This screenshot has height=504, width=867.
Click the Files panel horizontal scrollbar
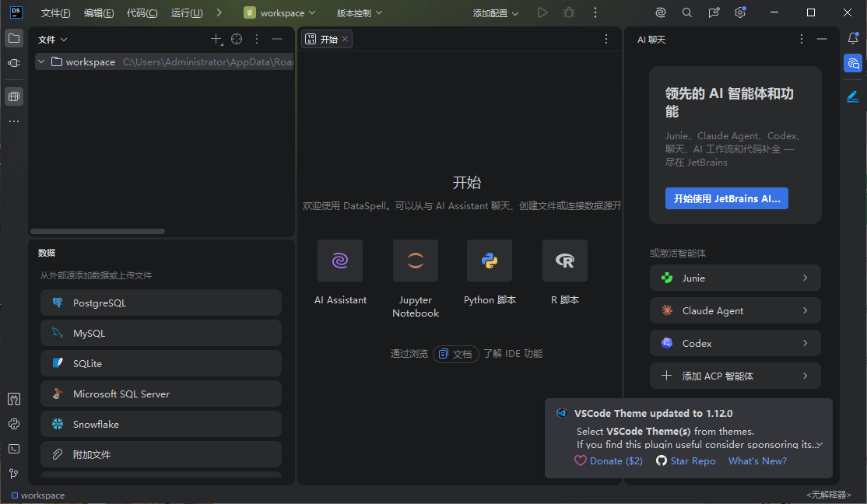(x=97, y=232)
